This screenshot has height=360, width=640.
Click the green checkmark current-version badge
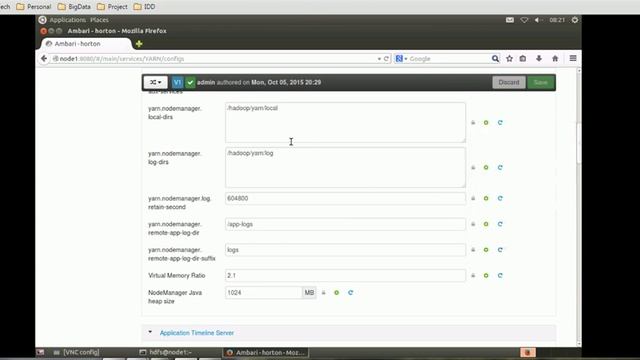click(190, 82)
